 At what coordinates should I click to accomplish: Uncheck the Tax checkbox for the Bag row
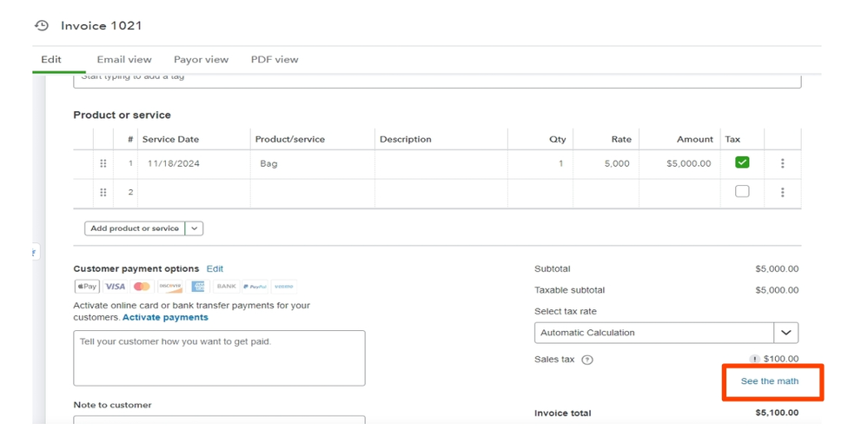pyautogui.click(x=742, y=162)
